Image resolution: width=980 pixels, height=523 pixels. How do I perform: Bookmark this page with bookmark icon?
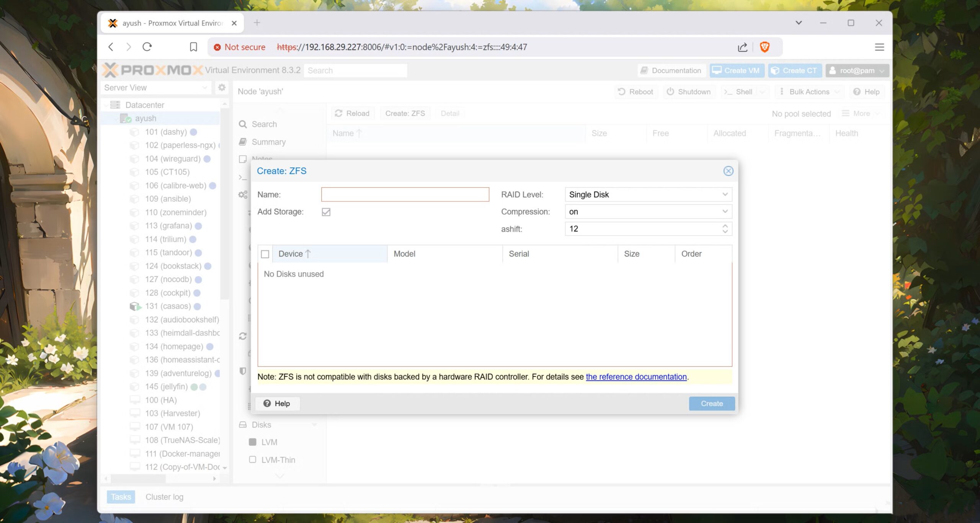tap(193, 47)
